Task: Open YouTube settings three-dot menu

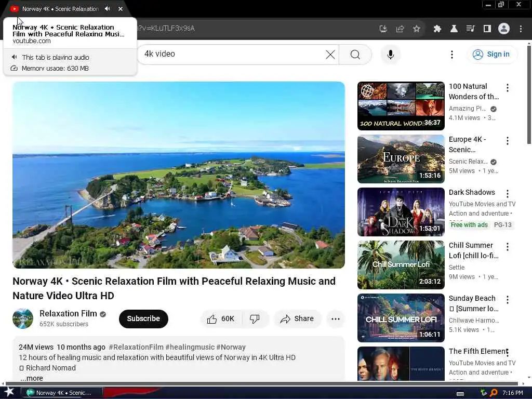Action: click(x=451, y=54)
